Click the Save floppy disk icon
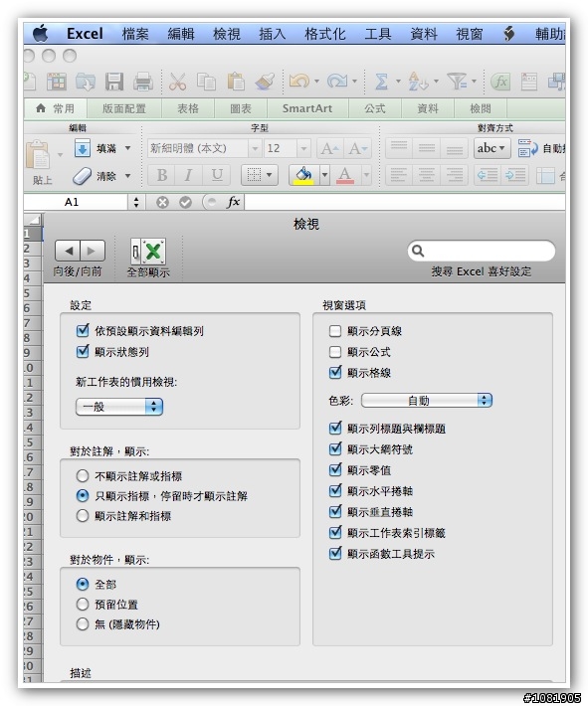The width and height of the screenshot is (588, 706). tap(114, 82)
